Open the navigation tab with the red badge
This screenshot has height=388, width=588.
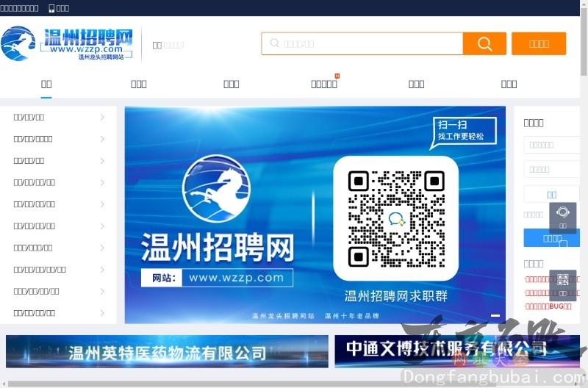[324, 84]
